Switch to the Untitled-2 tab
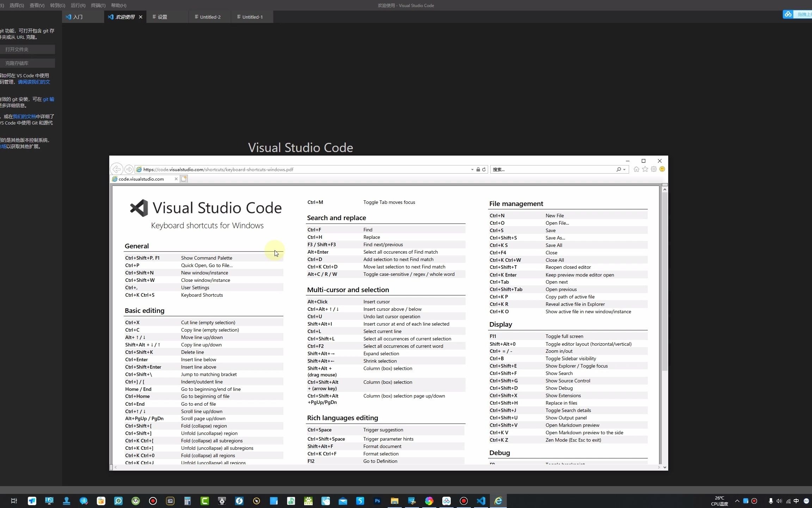 pyautogui.click(x=210, y=17)
